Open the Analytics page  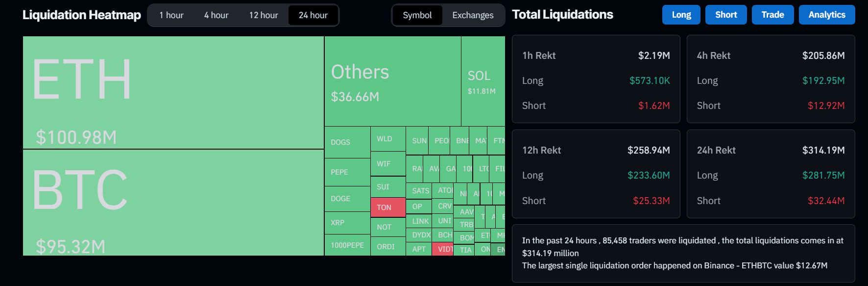[826, 15]
